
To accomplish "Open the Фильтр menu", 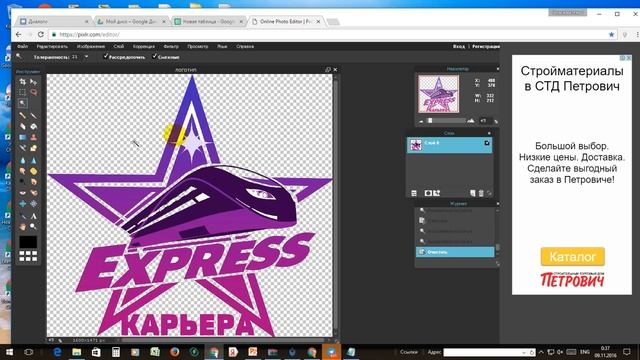I will tap(171, 47).
